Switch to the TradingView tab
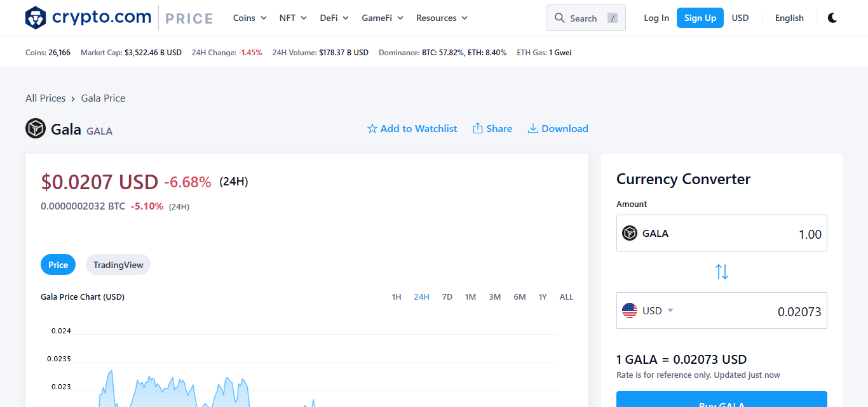Image resolution: width=868 pixels, height=407 pixels. pos(118,265)
